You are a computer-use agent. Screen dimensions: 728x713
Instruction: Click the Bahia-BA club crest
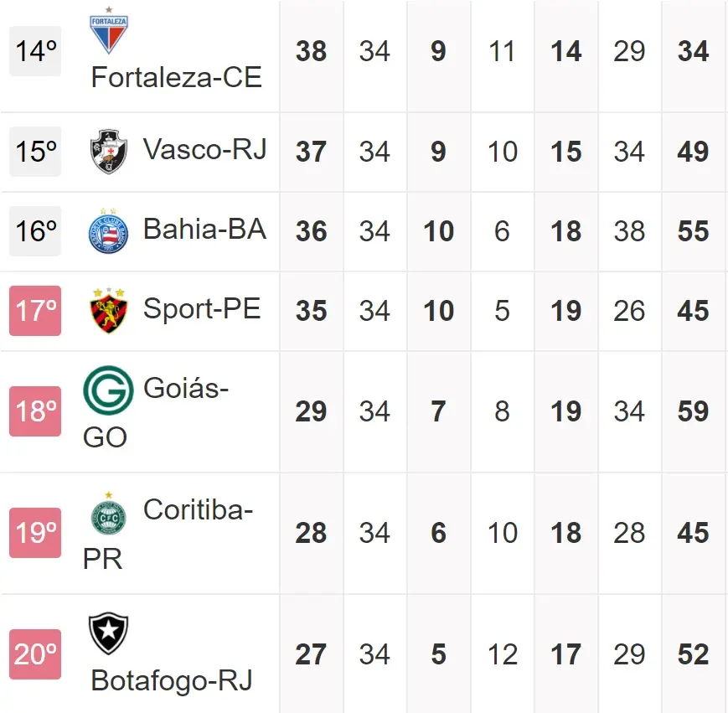click(x=109, y=232)
